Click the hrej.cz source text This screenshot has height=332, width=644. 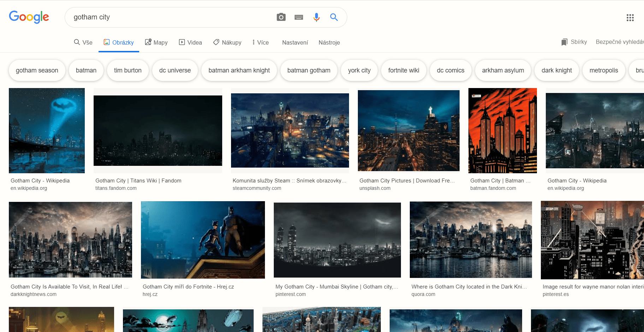click(x=150, y=294)
